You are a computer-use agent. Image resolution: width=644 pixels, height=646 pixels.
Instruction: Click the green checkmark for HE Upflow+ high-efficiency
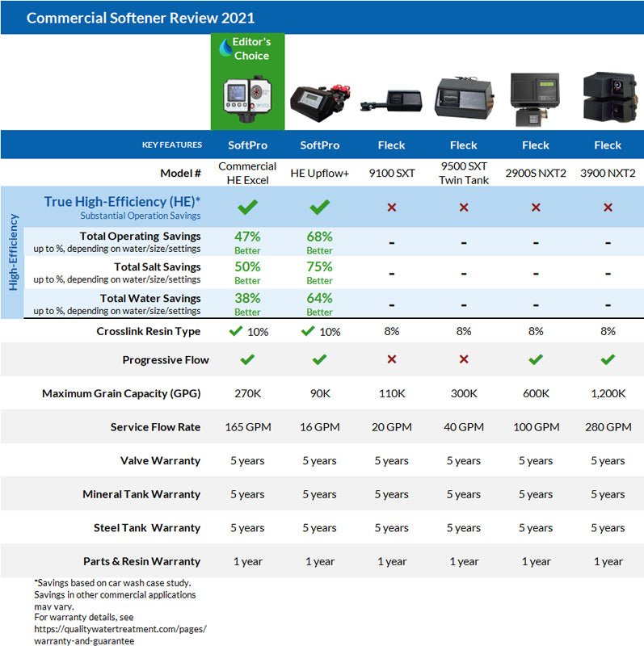point(319,208)
